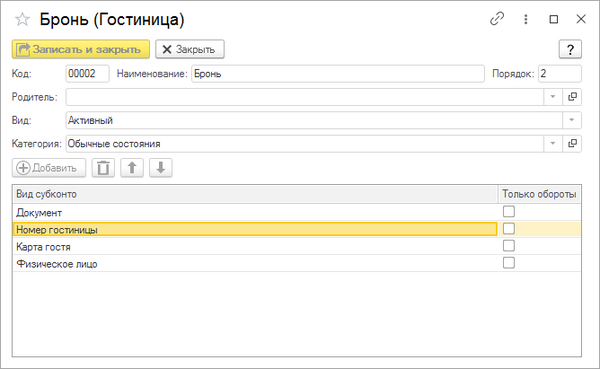
Task: Delete the selected row with the trash icon
Action: pyautogui.click(x=103, y=168)
